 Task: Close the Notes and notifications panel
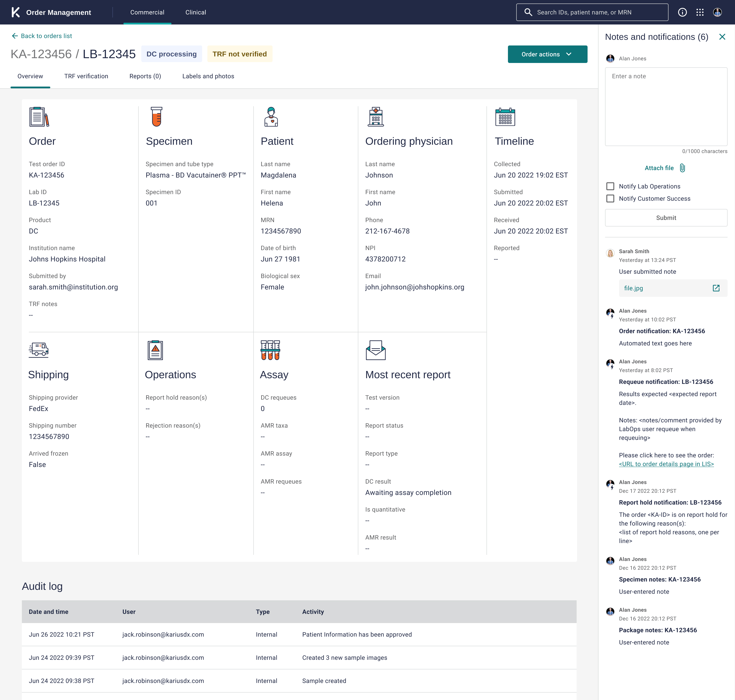coord(722,37)
